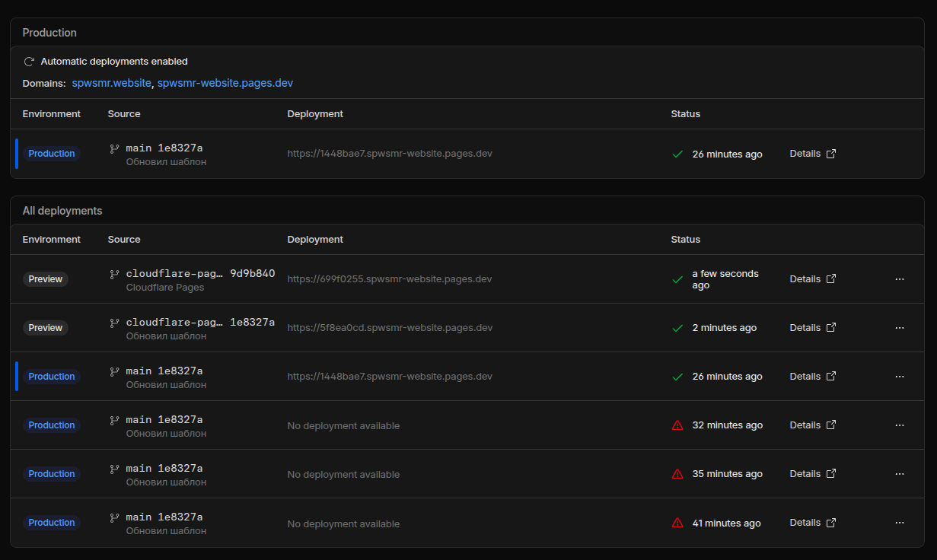
Task: Click green checkmark on a few seconds ago row
Action: click(x=677, y=279)
